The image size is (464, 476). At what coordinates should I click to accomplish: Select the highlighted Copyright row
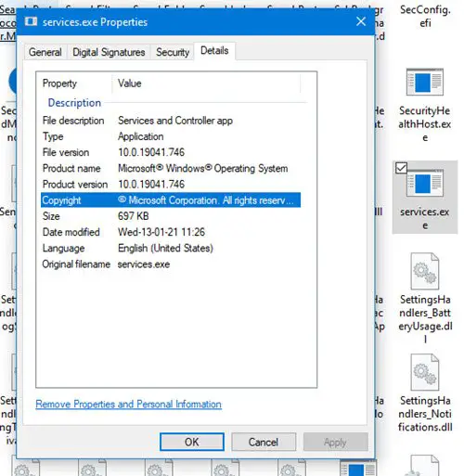coord(171,200)
